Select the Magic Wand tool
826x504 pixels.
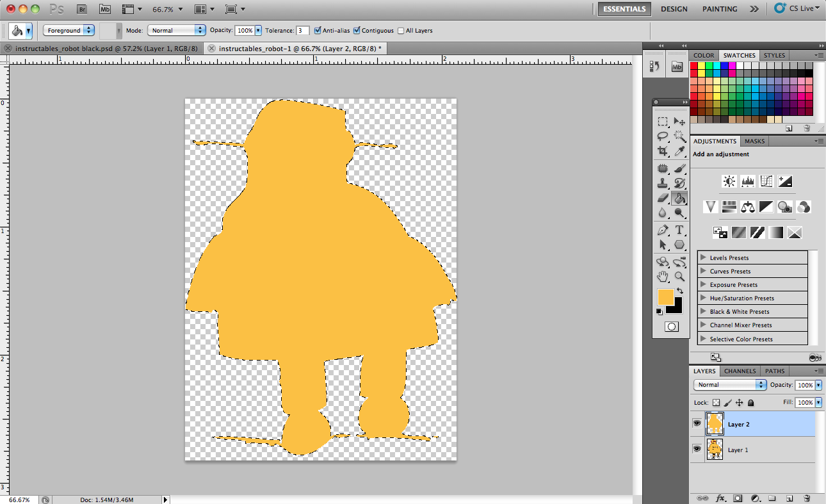pyautogui.click(x=679, y=136)
